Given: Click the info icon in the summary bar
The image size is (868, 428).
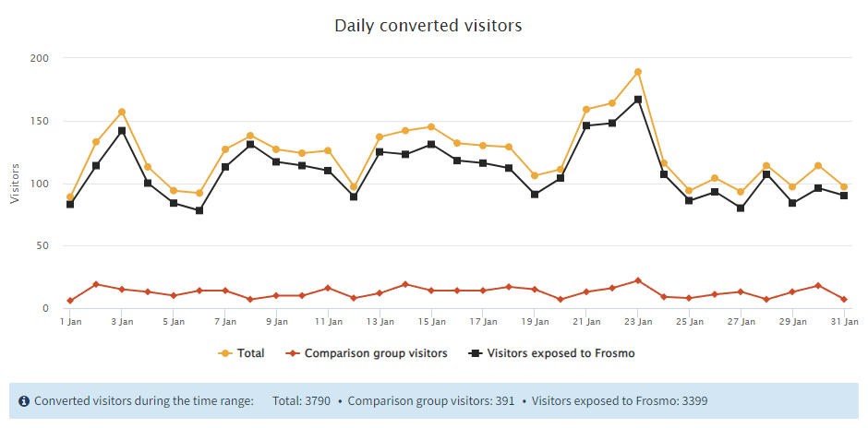Looking at the screenshot, I should (x=24, y=401).
